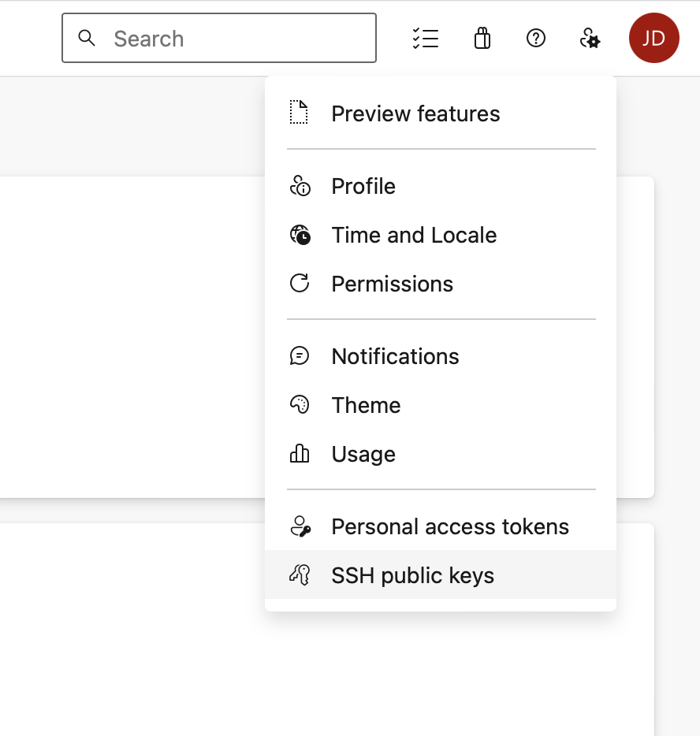700x736 pixels.
Task: Click the work items checklist icon
Action: 426,38
